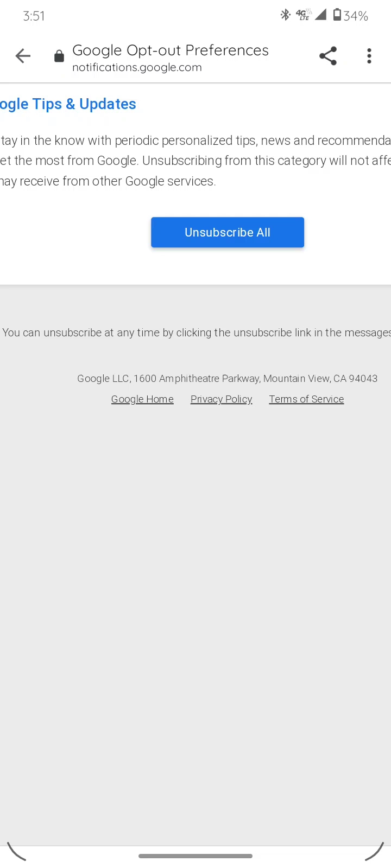Tap the home gesture pill at bottom
The image size is (391, 868).
195,856
